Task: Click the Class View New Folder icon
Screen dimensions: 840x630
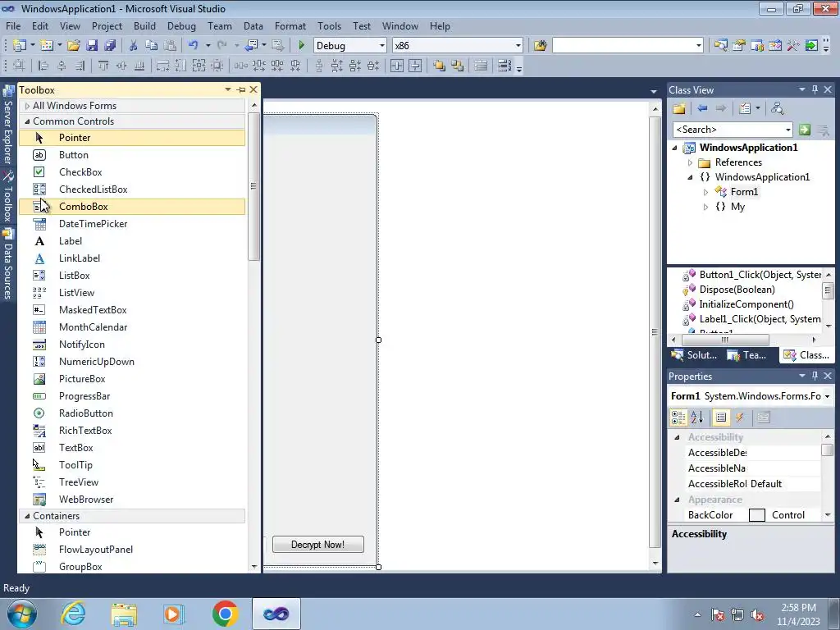Action: coord(679,109)
